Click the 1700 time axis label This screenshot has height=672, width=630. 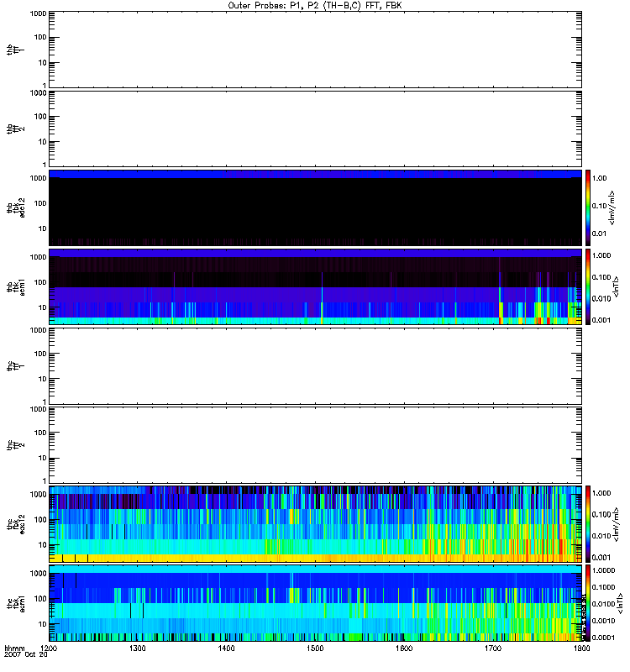point(491,649)
